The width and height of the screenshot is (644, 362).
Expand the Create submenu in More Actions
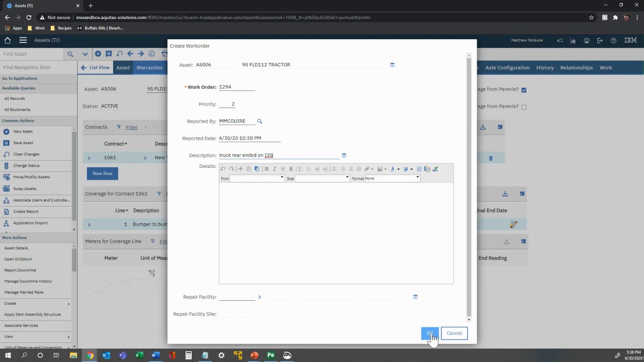click(x=68, y=304)
